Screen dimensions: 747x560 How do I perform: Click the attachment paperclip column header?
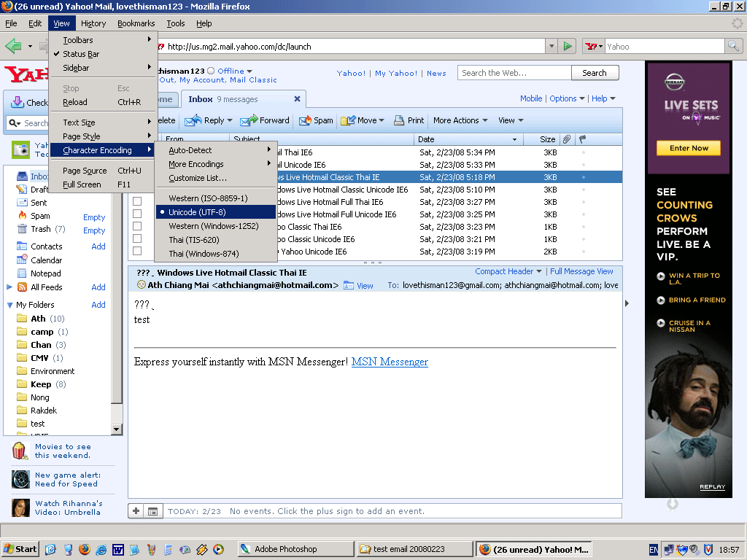[566, 139]
